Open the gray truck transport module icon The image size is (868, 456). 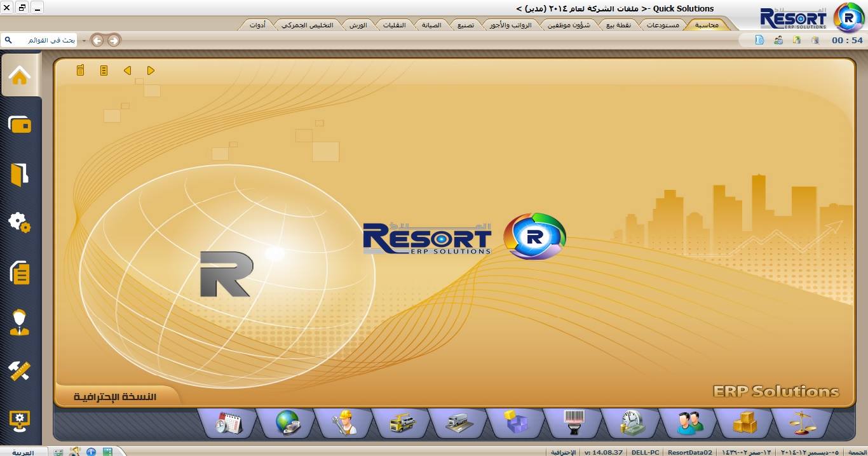point(459,423)
